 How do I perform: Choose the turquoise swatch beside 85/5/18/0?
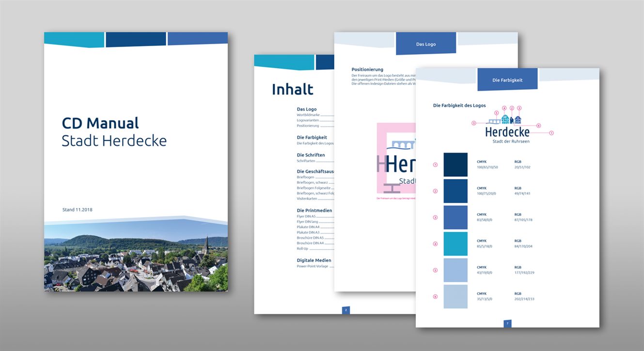click(x=456, y=244)
